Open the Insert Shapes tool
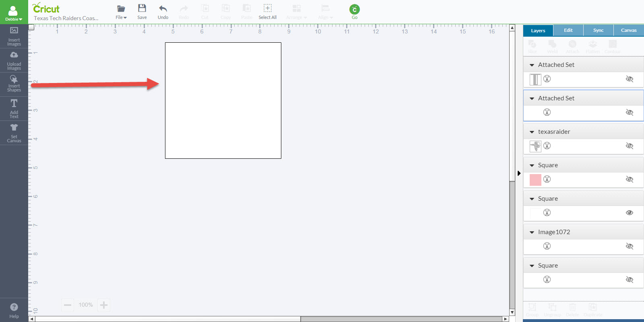Screen dimensions: 644x322 [x=14, y=84]
